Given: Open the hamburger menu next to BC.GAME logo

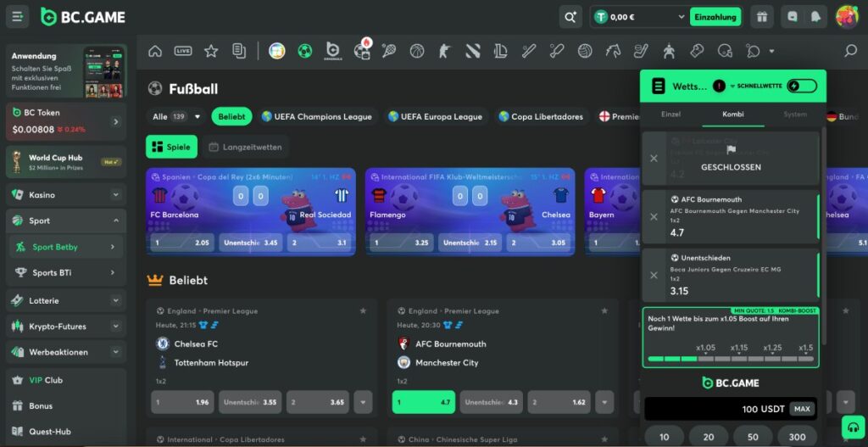Looking at the screenshot, I should tap(17, 17).
